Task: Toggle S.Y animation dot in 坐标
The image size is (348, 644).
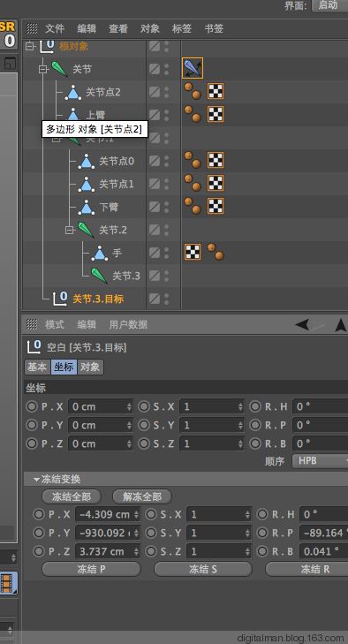Action: point(143,425)
